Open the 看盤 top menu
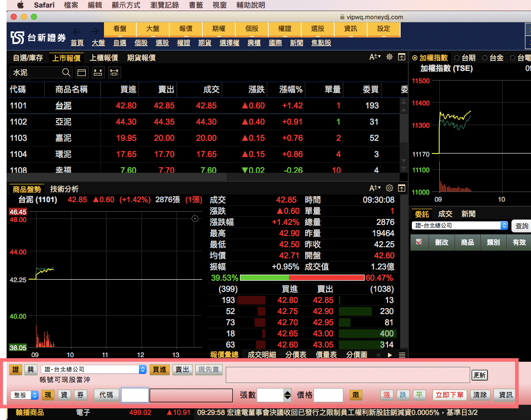The image size is (531, 420). pyautogui.click(x=120, y=29)
